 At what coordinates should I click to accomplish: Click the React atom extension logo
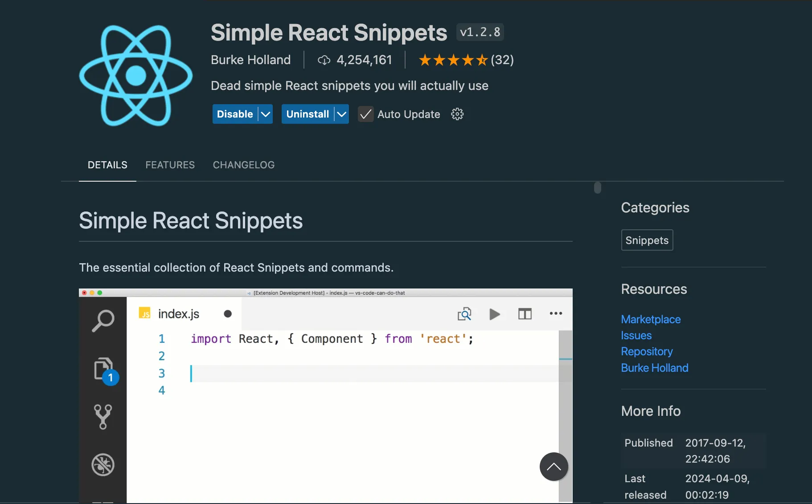[x=136, y=75]
